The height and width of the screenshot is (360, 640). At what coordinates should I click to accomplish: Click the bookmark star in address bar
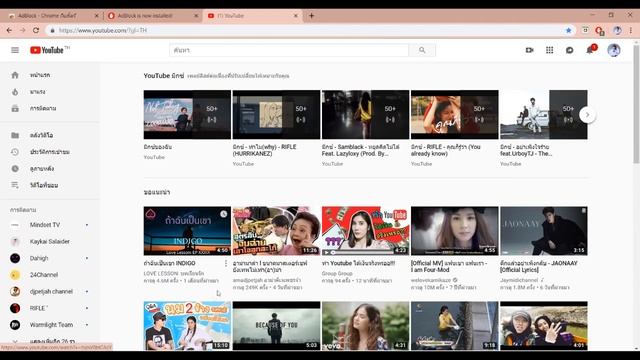(x=568, y=30)
